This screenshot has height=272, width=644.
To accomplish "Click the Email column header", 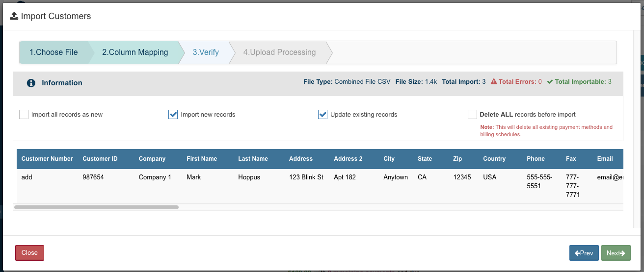I will point(605,159).
